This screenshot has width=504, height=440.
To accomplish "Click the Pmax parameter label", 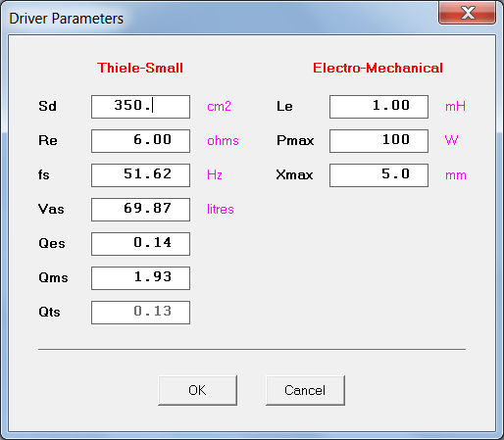I will point(295,141).
